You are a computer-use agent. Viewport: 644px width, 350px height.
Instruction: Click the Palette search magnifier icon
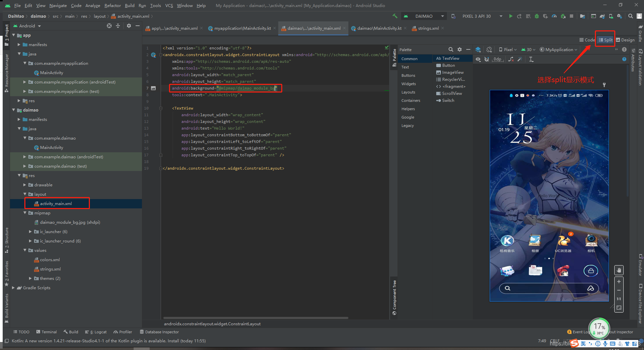point(451,49)
